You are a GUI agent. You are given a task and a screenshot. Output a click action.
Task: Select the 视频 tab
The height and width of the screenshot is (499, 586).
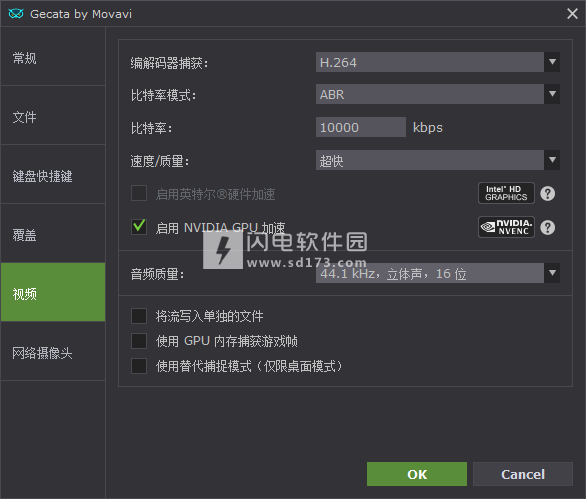coord(53,292)
